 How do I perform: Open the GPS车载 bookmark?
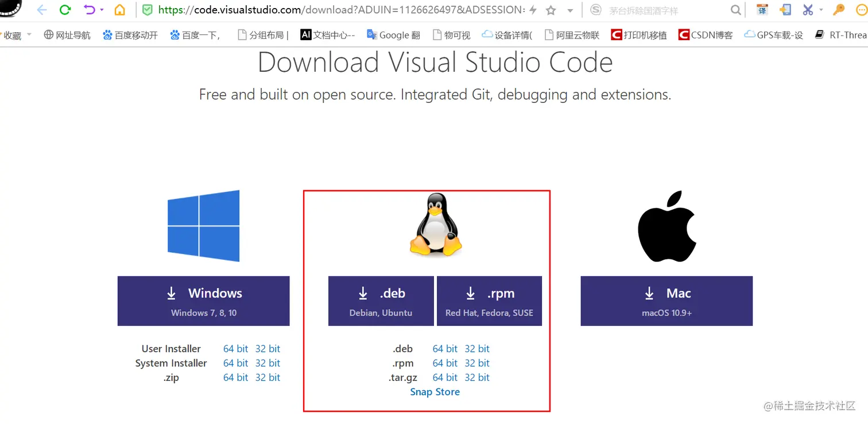[x=773, y=35]
